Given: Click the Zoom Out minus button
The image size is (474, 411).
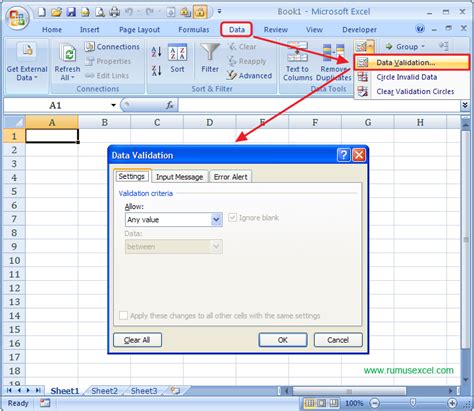Looking at the screenshot, I should (x=374, y=403).
